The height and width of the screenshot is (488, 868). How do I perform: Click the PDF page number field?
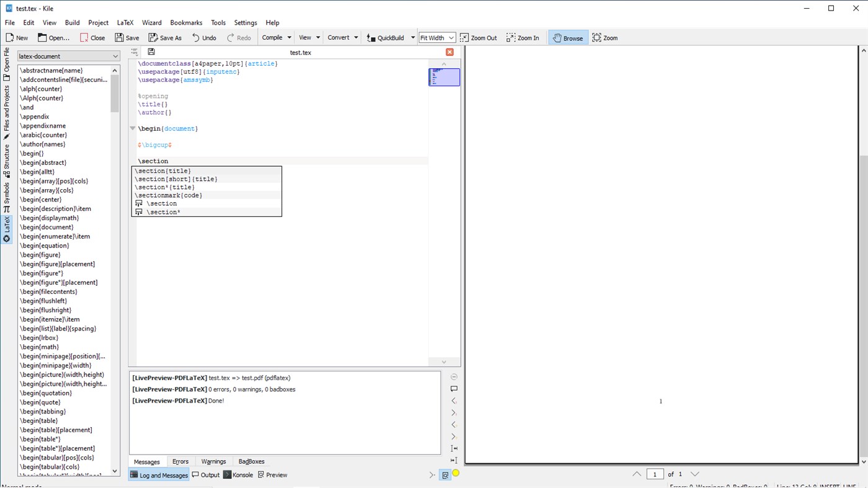click(x=655, y=474)
